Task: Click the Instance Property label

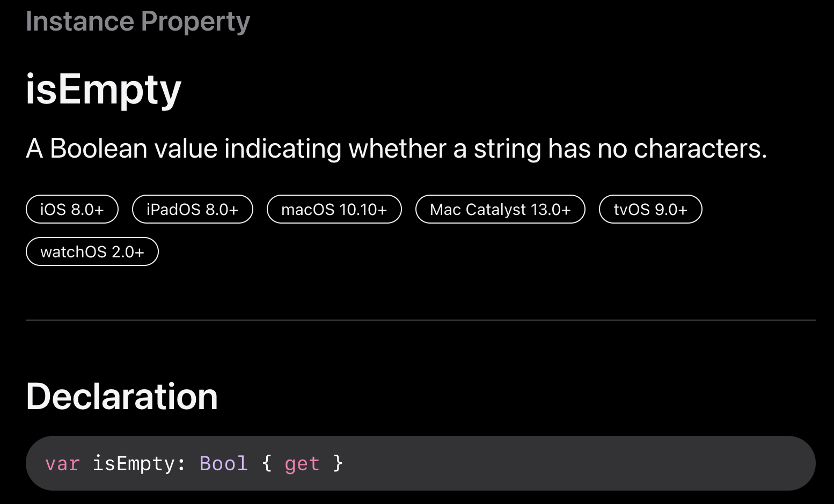Action: click(x=138, y=21)
